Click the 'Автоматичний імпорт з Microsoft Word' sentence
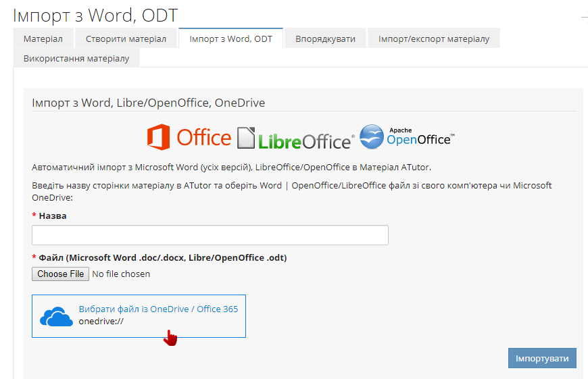 [231, 167]
